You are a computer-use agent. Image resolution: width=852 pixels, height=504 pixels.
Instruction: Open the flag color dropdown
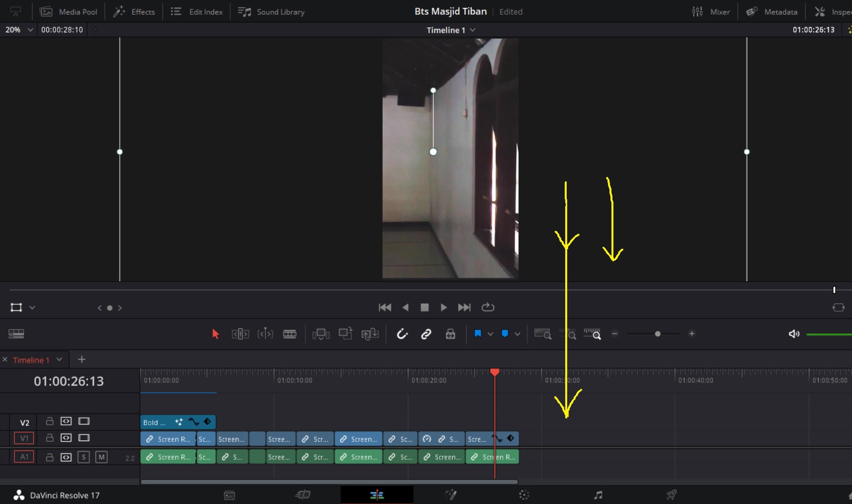point(490,334)
